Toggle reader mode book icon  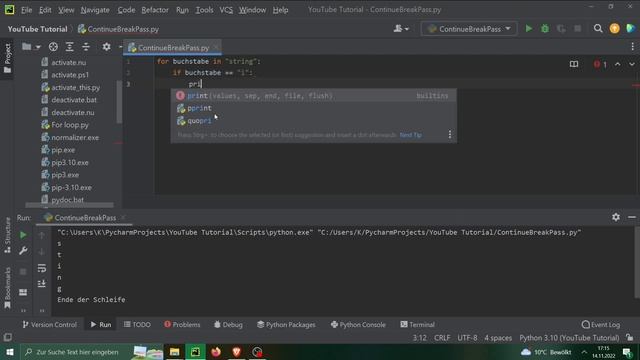[574, 64]
